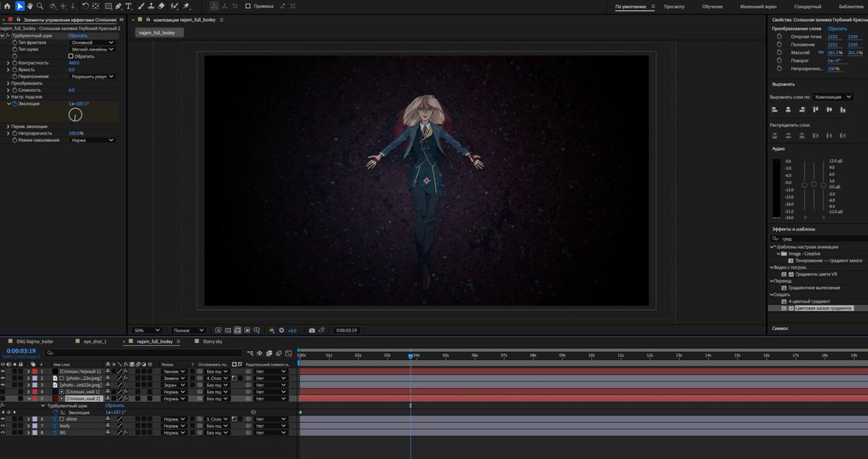The image size is (868, 459).
Task: Take a snapshot with camera icon
Action: click(x=312, y=330)
